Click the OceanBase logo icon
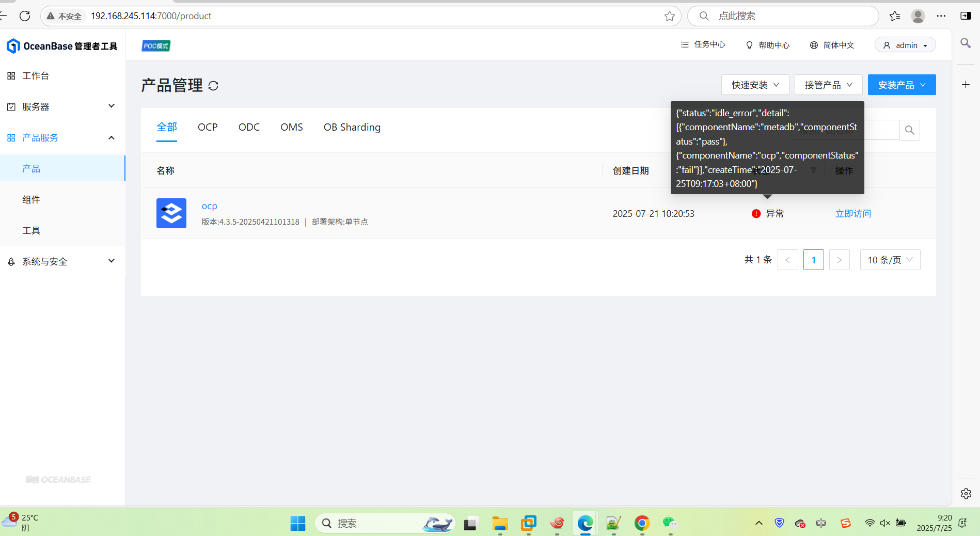 click(x=13, y=46)
